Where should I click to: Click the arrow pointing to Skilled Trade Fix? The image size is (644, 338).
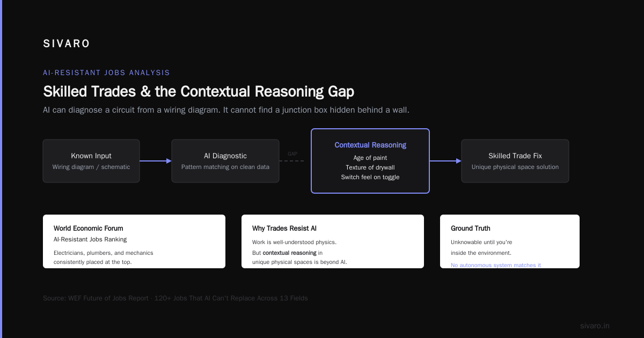445,161
